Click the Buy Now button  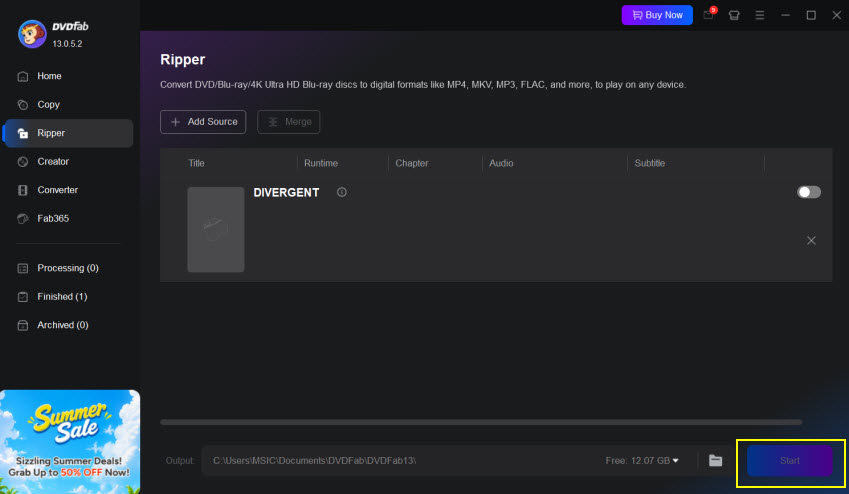click(657, 15)
